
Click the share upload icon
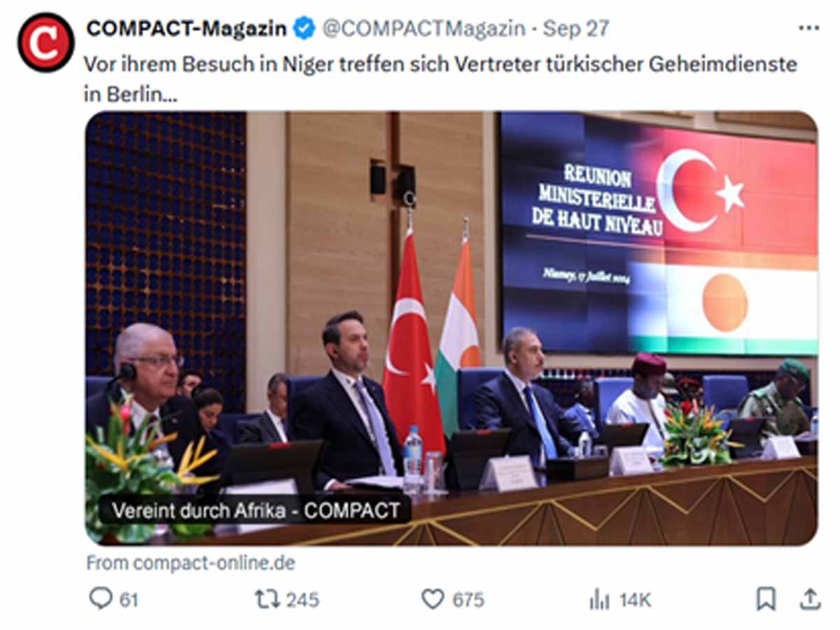point(809,599)
